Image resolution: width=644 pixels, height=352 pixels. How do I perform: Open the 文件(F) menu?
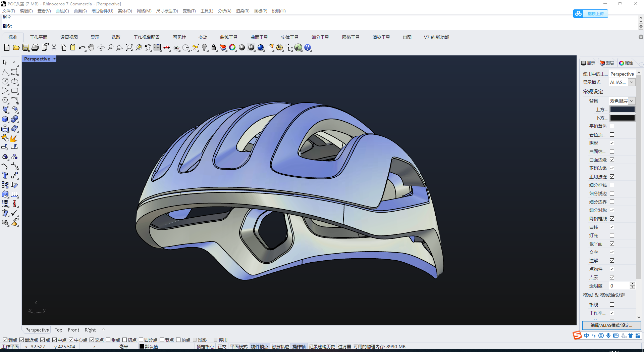pos(9,11)
